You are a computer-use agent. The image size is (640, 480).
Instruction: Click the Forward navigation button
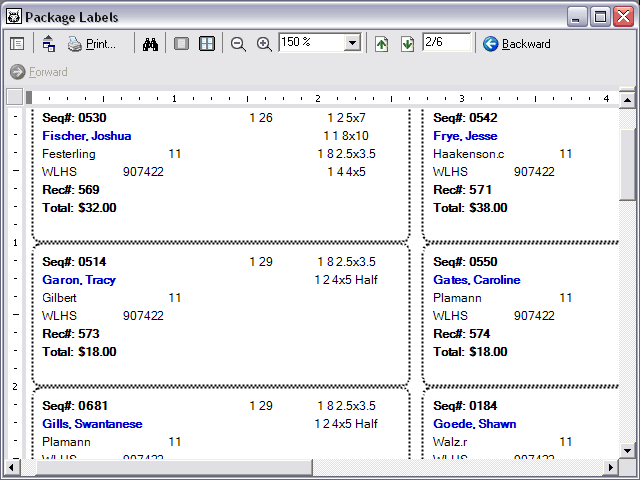(x=39, y=72)
